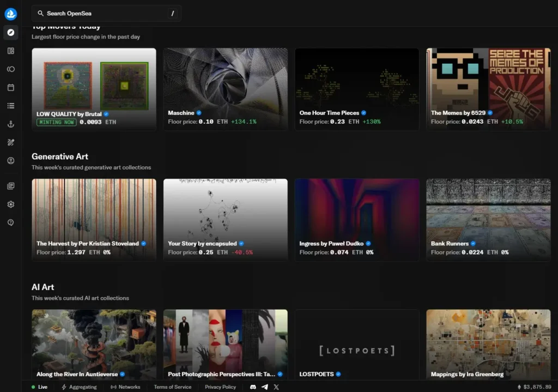Click the OpenSea logo in the sidebar

pyautogui.click(x=11, y=14)
